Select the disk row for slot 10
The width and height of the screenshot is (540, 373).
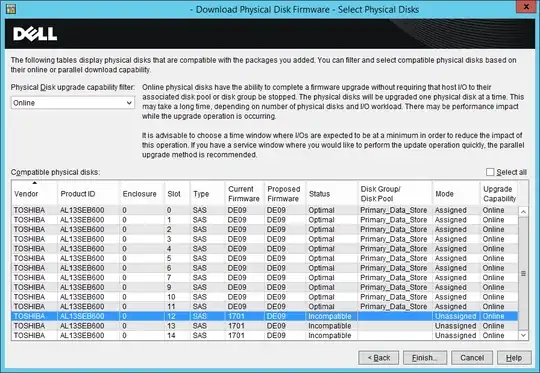[265, 297]
